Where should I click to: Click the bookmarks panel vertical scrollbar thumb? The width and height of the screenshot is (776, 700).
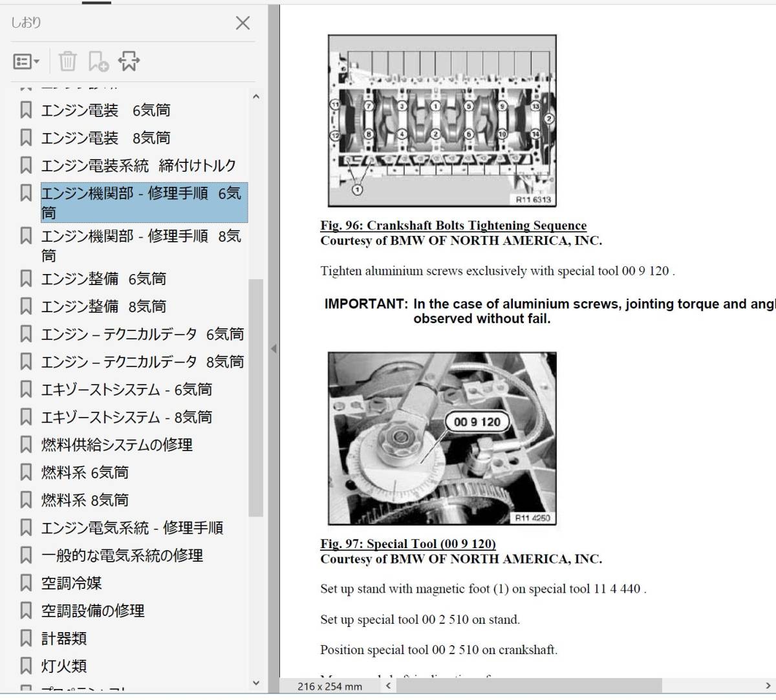[256, 398]
